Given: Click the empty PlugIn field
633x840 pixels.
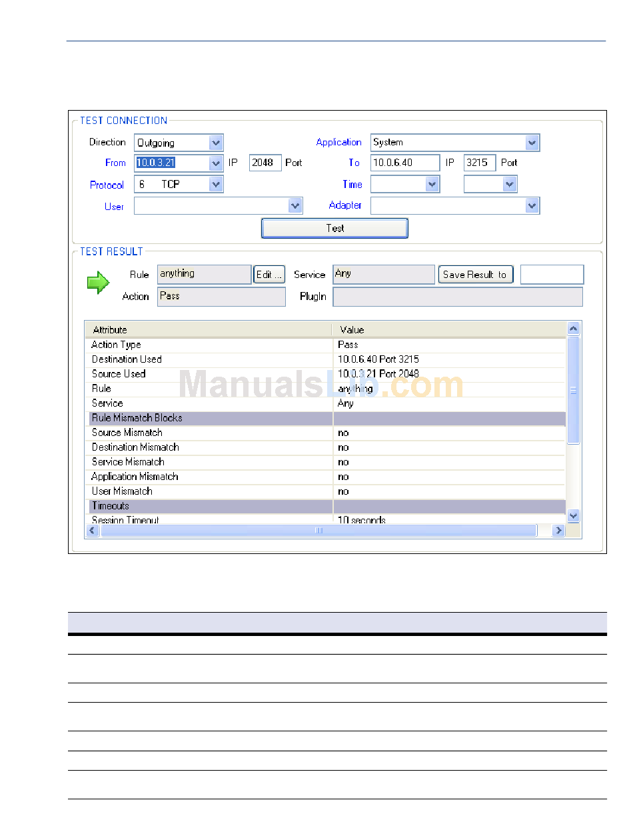Looking at the screenshot, I should 458,297.
